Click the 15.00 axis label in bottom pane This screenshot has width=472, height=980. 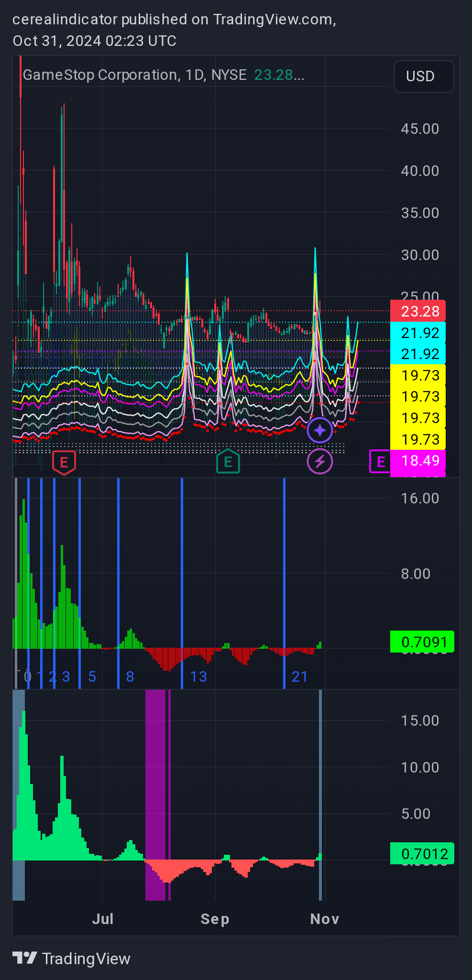point(420,720)
